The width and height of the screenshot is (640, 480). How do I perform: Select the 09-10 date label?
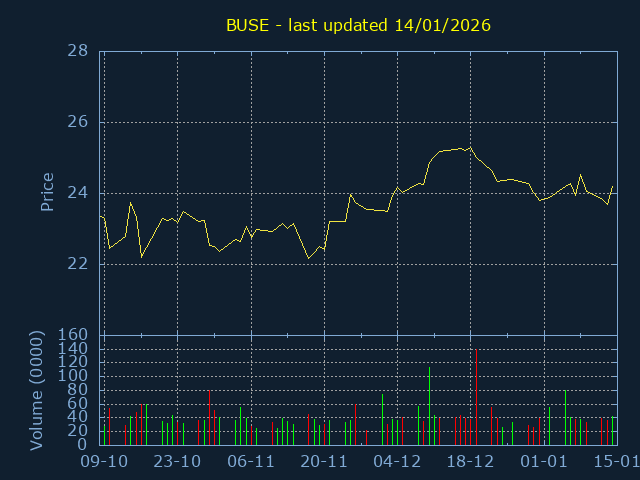104,461
